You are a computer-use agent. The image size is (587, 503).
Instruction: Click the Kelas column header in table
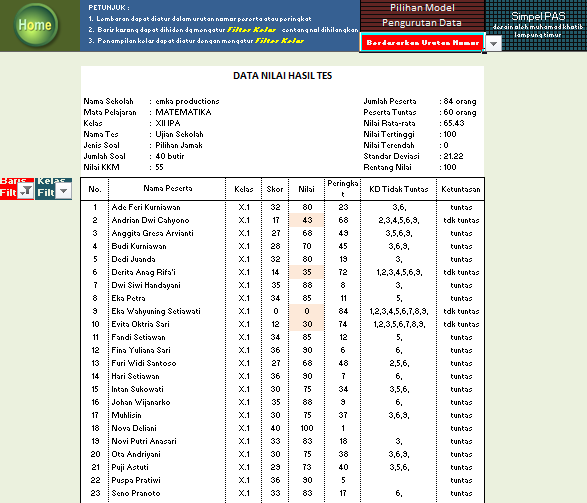click(244, 189)
